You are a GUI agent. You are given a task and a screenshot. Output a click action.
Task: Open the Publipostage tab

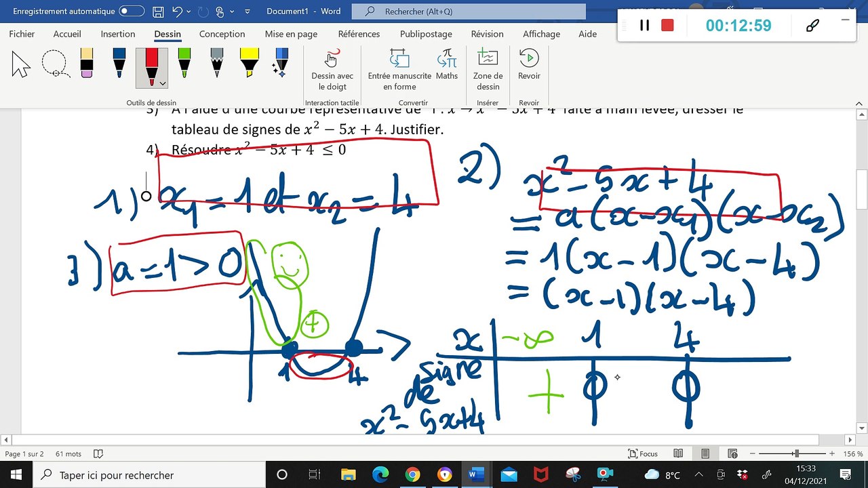point(426,34)
